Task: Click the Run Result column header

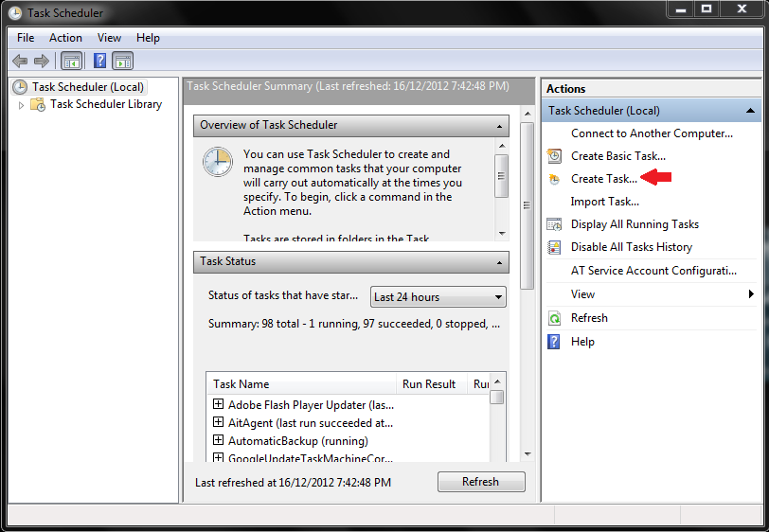Action: [431, 384]
